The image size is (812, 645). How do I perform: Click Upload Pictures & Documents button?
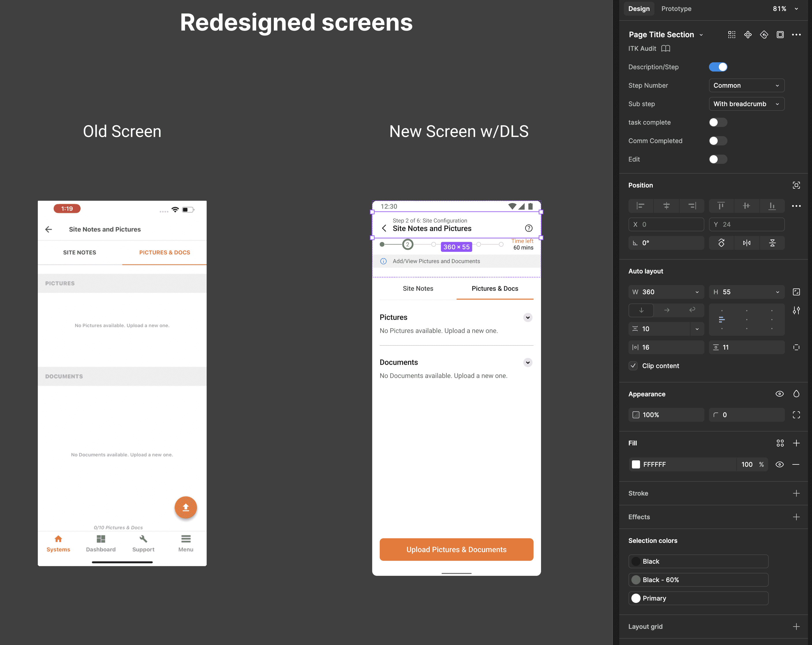[456, 549]
